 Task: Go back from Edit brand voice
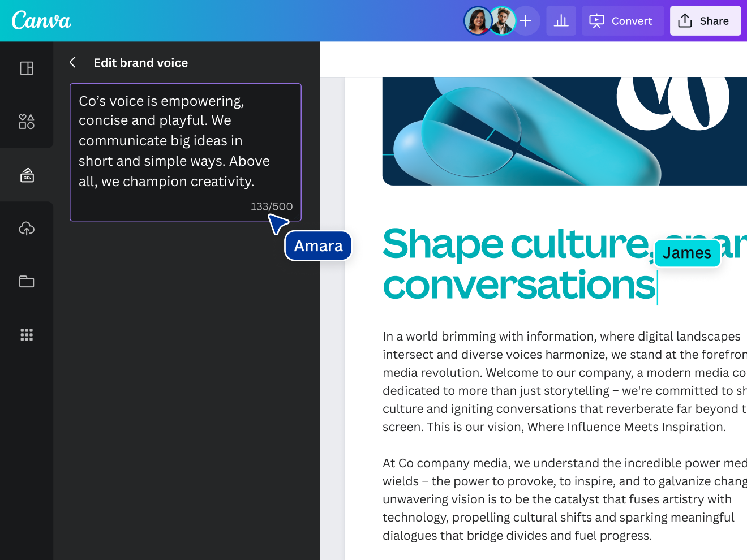(73, 63)
